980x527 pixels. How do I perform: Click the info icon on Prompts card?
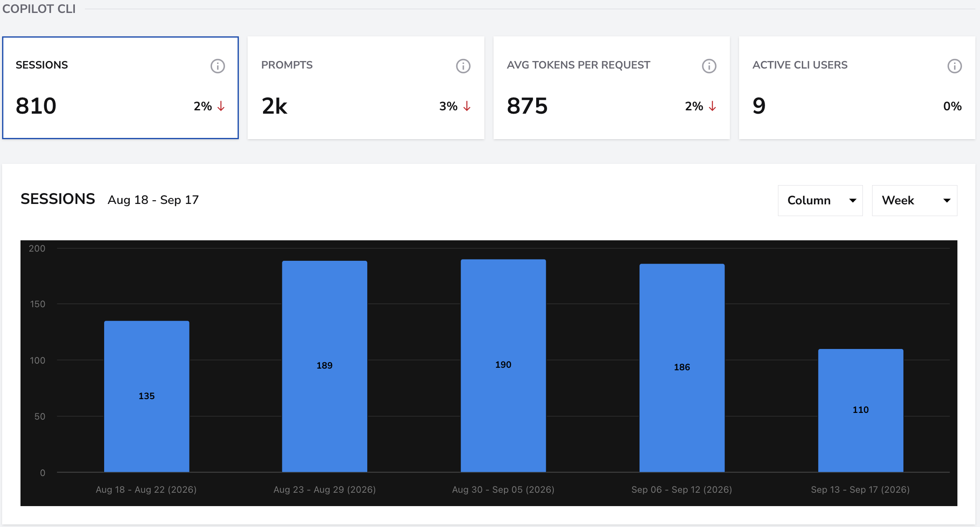[463, 66]
